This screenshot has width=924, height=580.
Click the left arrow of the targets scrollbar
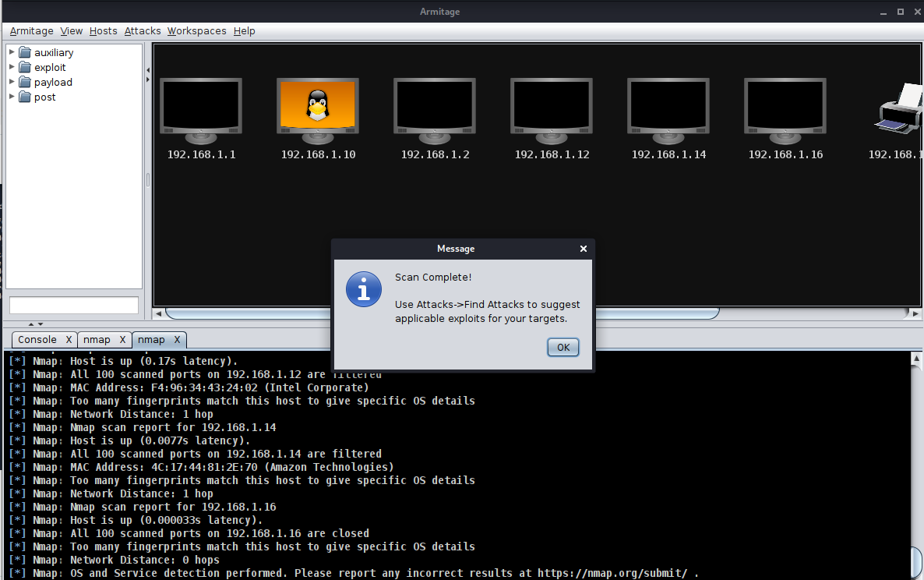coord(158,313)
